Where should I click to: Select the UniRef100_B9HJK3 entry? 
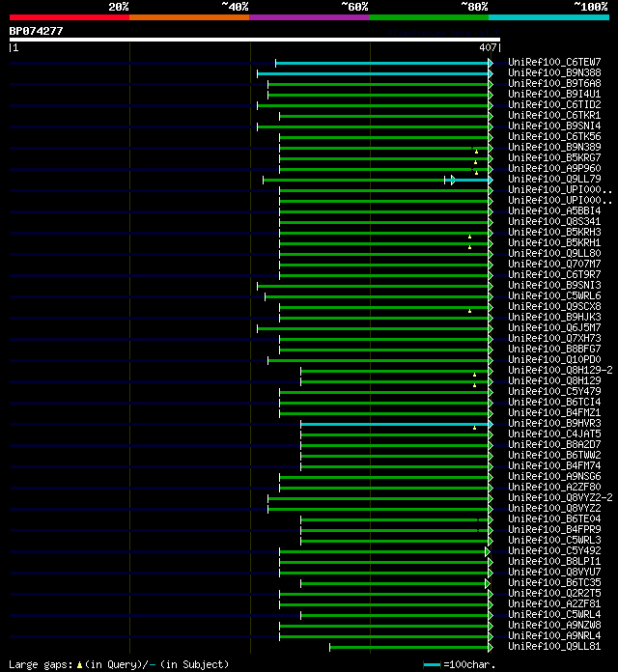pos(554,317)
